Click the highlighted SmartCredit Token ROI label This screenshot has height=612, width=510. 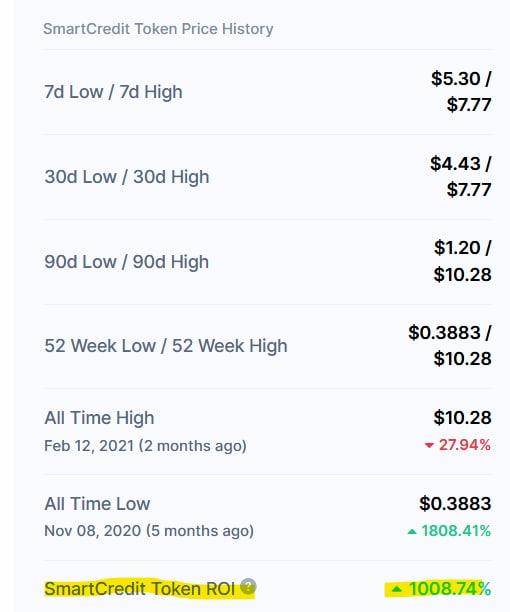(139, 589)
